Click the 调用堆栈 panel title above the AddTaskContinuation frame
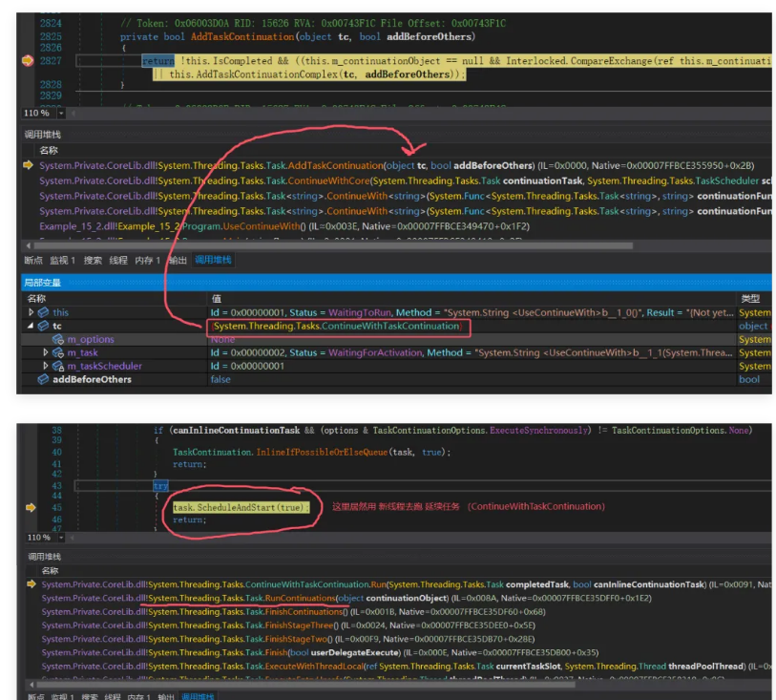Viewport: 776px width, 700px height. (x=43, y=134)
